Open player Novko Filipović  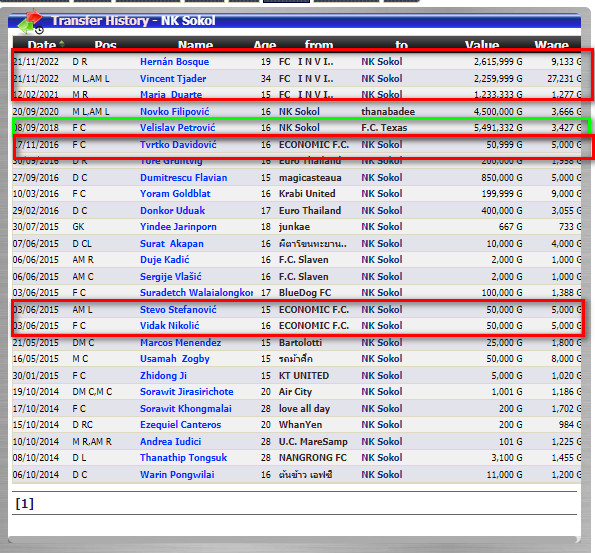pyautogui.click(x=175, y=112)
